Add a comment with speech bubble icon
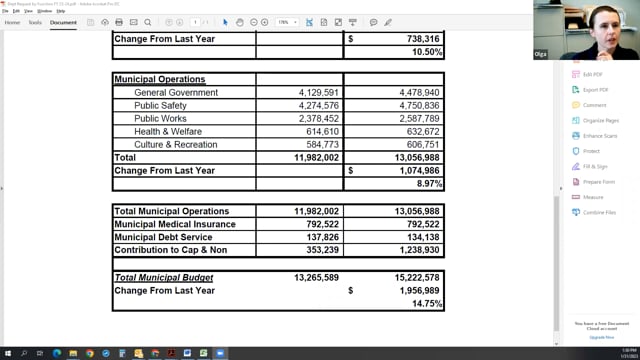This screenshot has height=360, width=640. [x=373, y=22]
